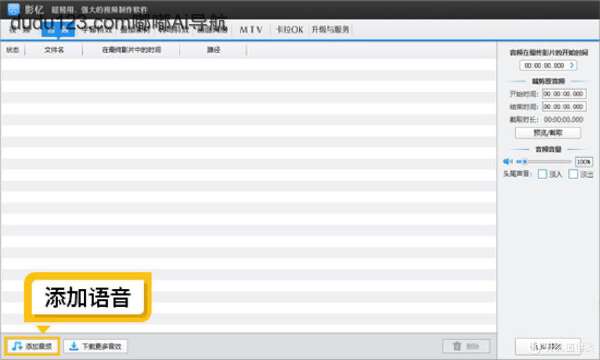Select the highlighted blue Audio tab
This screenshot has height=360, width=600.
point(58,30)
